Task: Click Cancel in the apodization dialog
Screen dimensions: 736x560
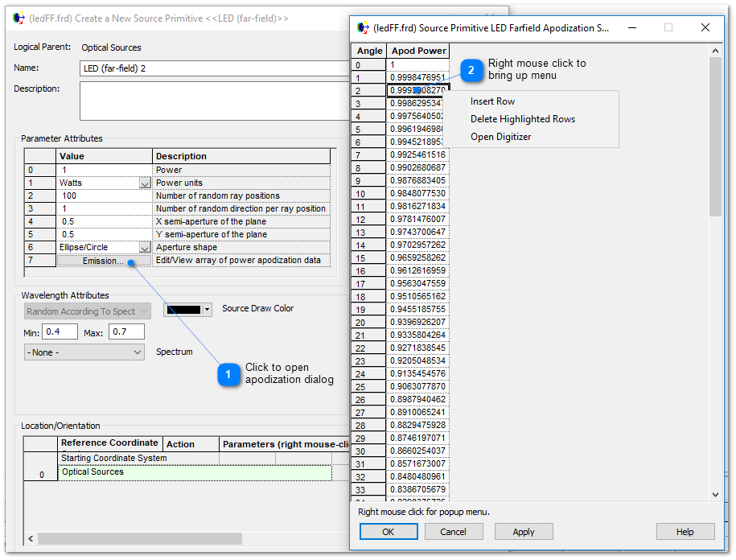Action: 454,532
